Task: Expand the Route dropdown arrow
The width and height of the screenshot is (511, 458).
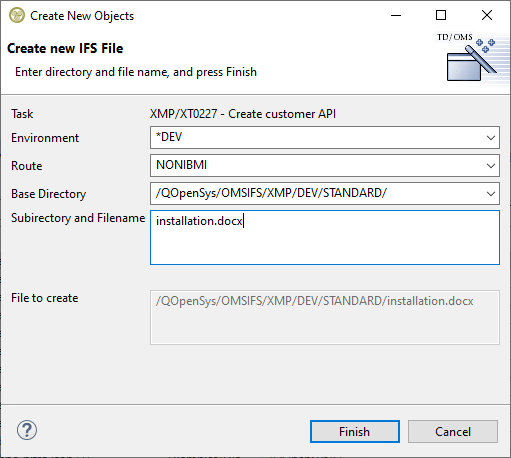Action: tap(490, 166)
